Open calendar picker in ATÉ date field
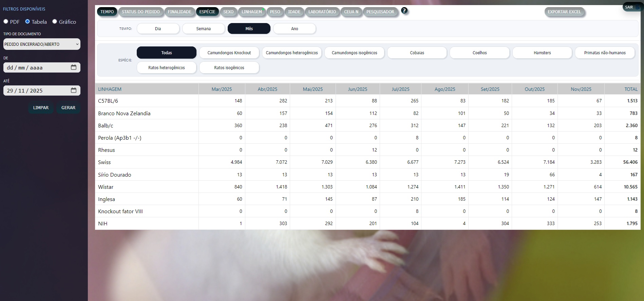Screen dimensions: 644x301 [x=74, y=91]
